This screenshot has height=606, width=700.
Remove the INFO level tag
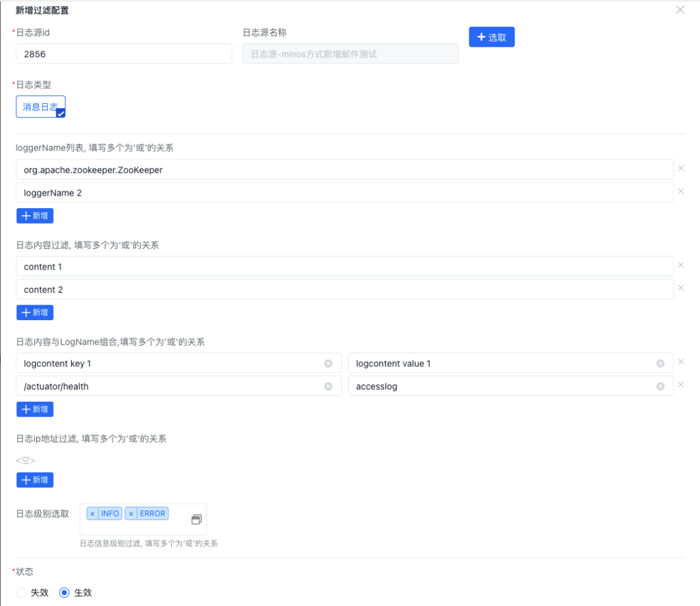point(93,513)
